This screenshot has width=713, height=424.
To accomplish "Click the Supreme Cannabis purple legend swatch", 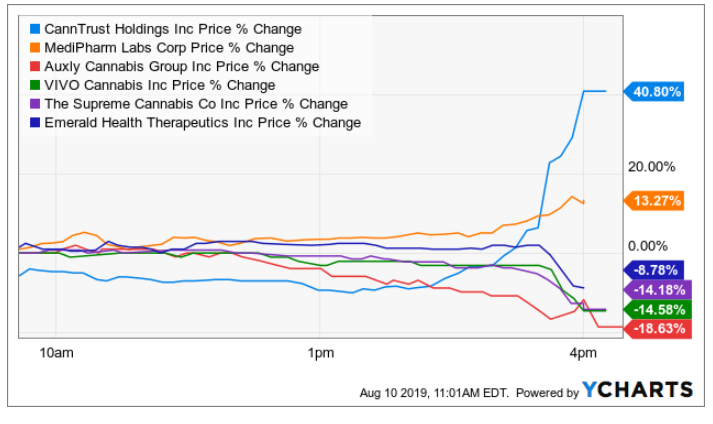I will pos(34,104).
